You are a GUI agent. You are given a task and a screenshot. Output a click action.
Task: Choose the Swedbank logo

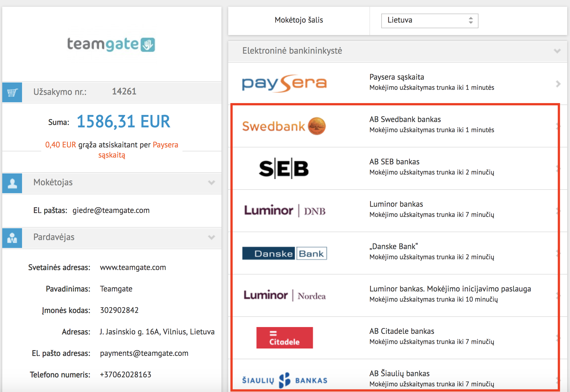pyautogui.click(x=284, y=126)
